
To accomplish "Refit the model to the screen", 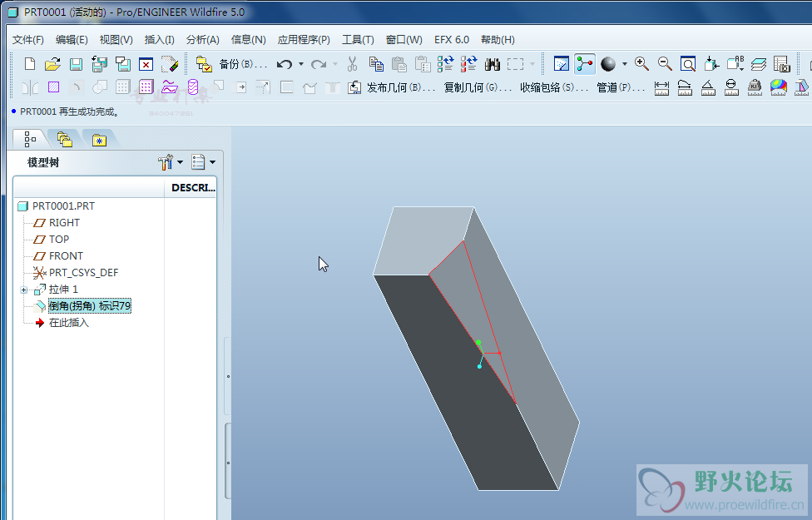I will click(x=688, y=64).
